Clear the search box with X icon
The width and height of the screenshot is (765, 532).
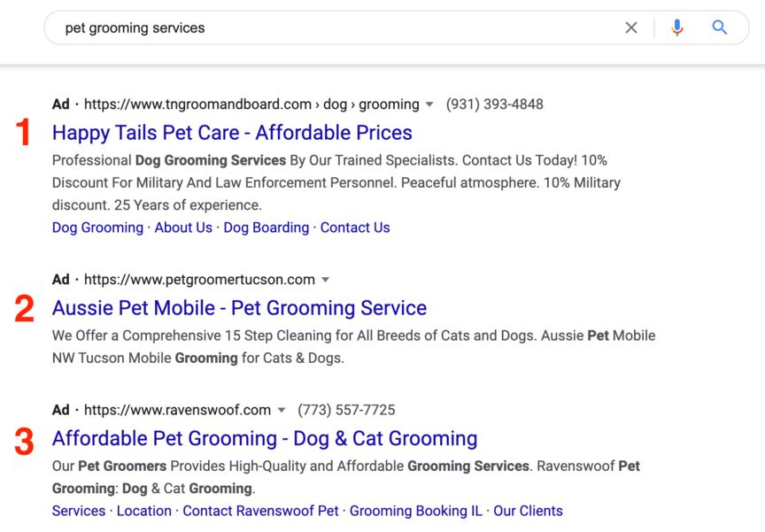click(631, 28)
